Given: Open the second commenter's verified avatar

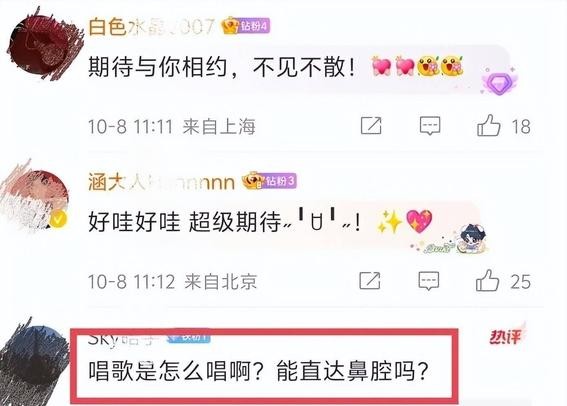Looking at the screenshot, I should 35,198.
